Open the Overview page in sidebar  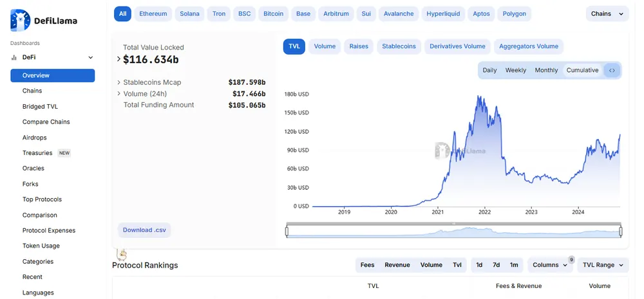(53, 75)
